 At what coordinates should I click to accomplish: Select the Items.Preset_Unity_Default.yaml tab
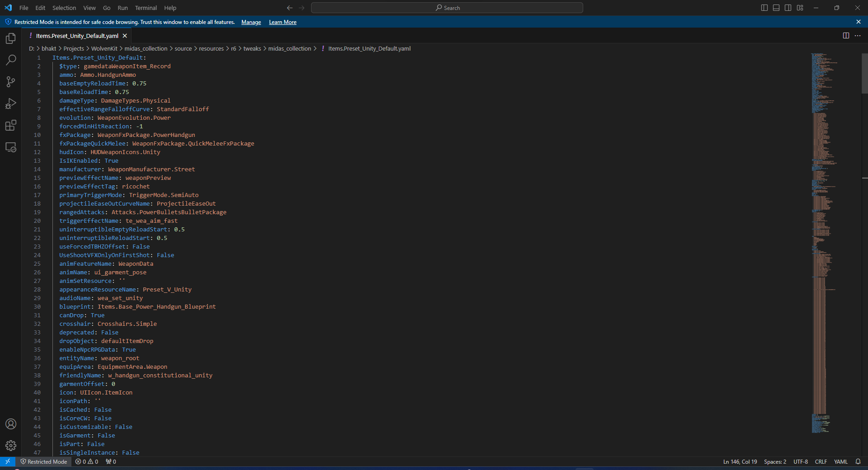coord(77,36)
